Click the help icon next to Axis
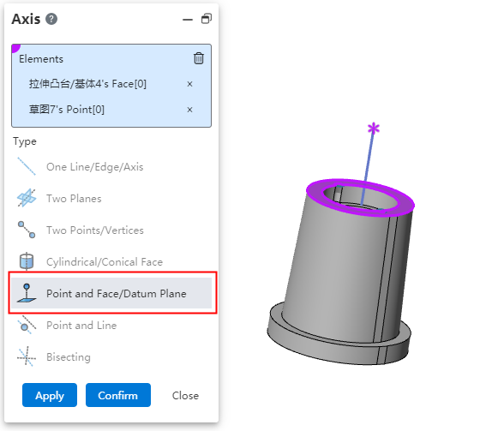Viewport: 504px width, 431px height. [51, 20]
